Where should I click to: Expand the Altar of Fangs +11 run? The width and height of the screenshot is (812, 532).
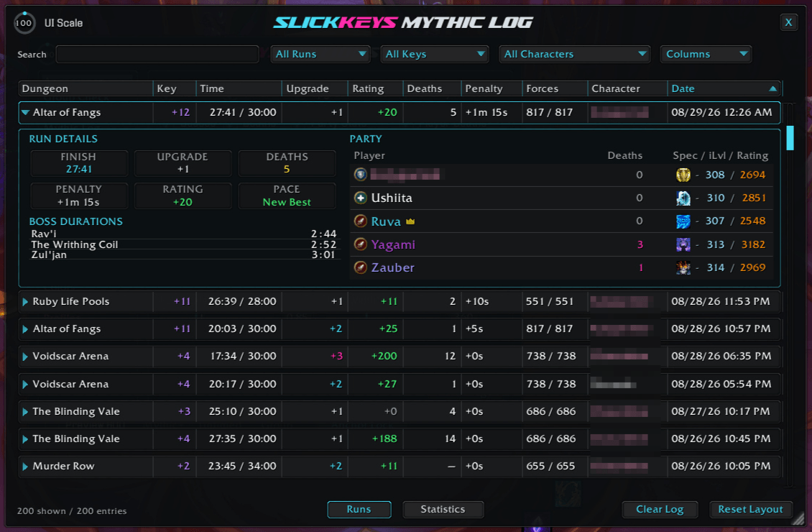[25, 329]
